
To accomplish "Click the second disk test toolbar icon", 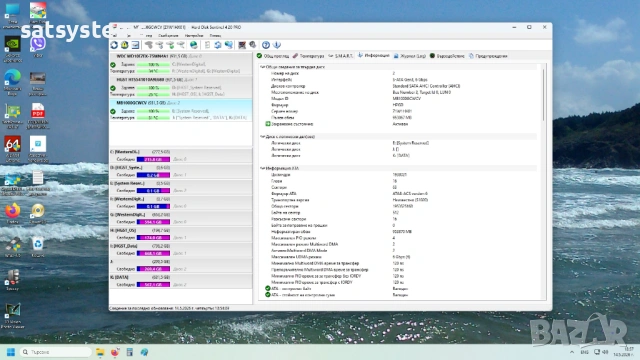I will click(x=159, y=45).
